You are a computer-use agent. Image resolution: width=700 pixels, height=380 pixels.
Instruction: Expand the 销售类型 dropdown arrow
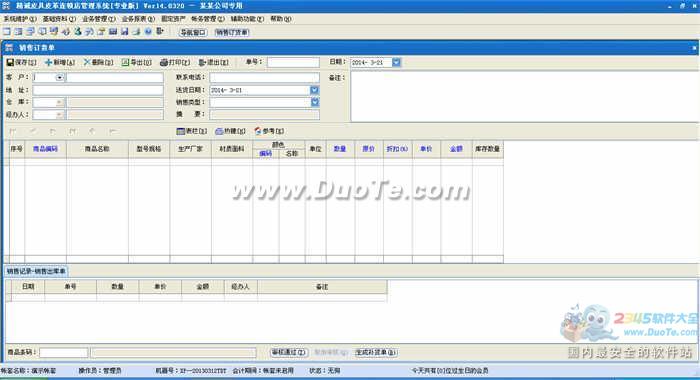(x=315, y=102)
